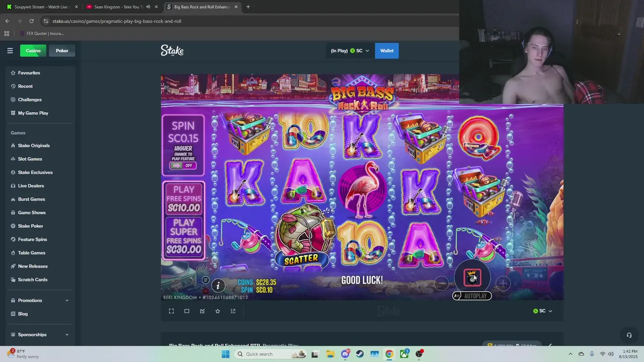644x362 pixels.
Task: Open Windows Start menu
Action: tap(225, 354)
